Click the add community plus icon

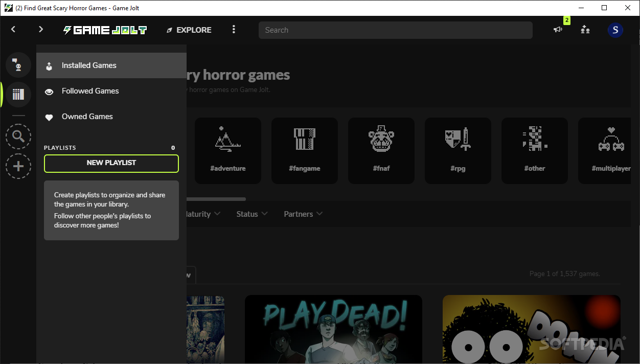click(18, 166)
